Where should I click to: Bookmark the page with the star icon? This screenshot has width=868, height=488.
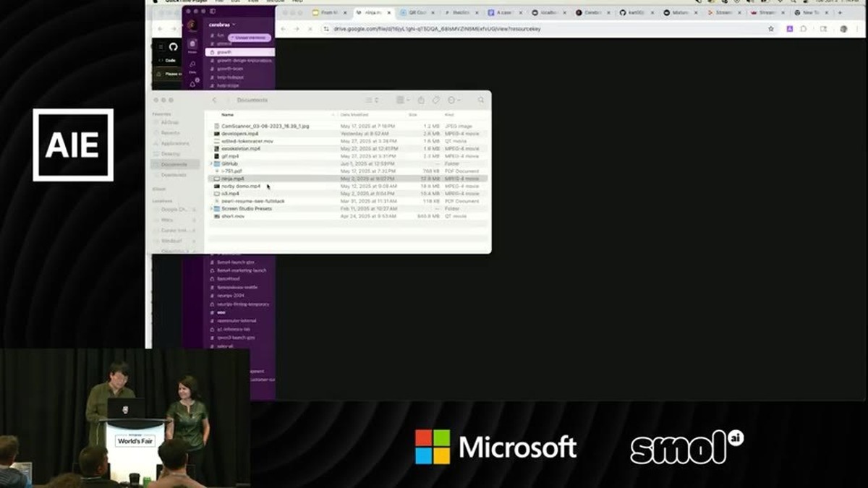coord(771,29)
